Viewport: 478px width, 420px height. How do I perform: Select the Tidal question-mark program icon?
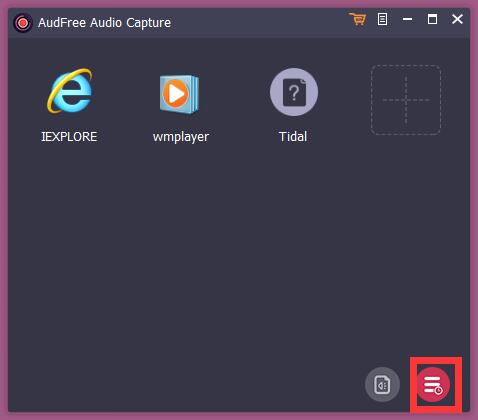click(294, 92)
